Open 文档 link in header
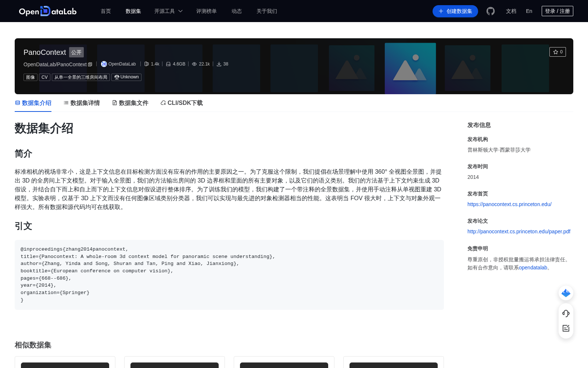 coord(511,11)
